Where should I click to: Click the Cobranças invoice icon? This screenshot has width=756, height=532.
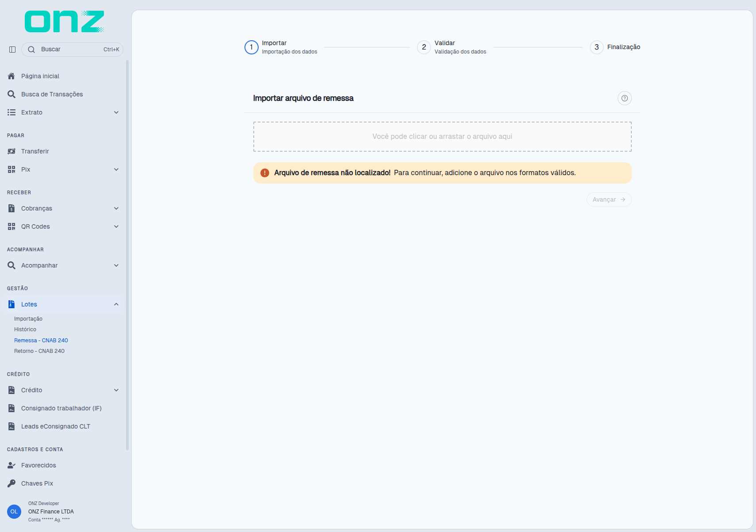[11, 208]
